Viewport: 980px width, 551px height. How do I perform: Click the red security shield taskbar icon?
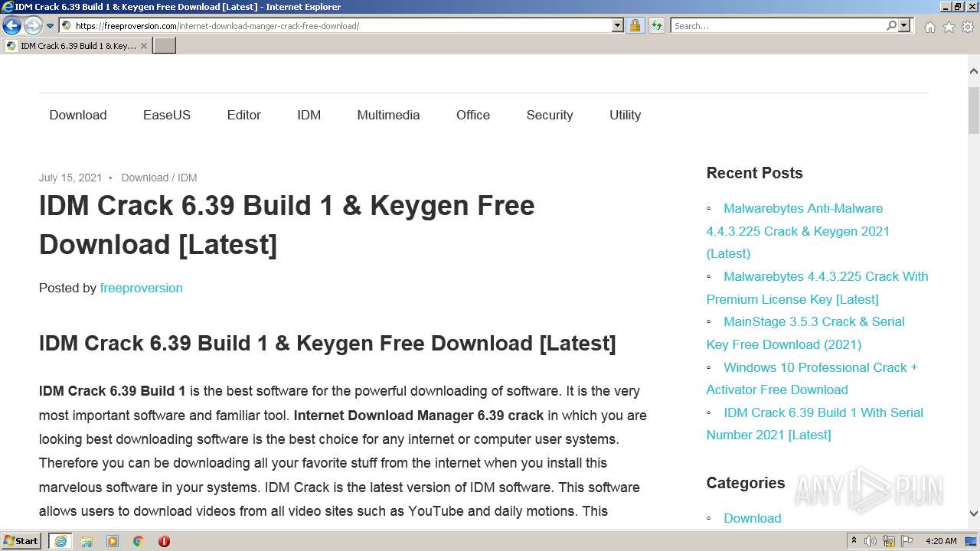coord(164,541)
